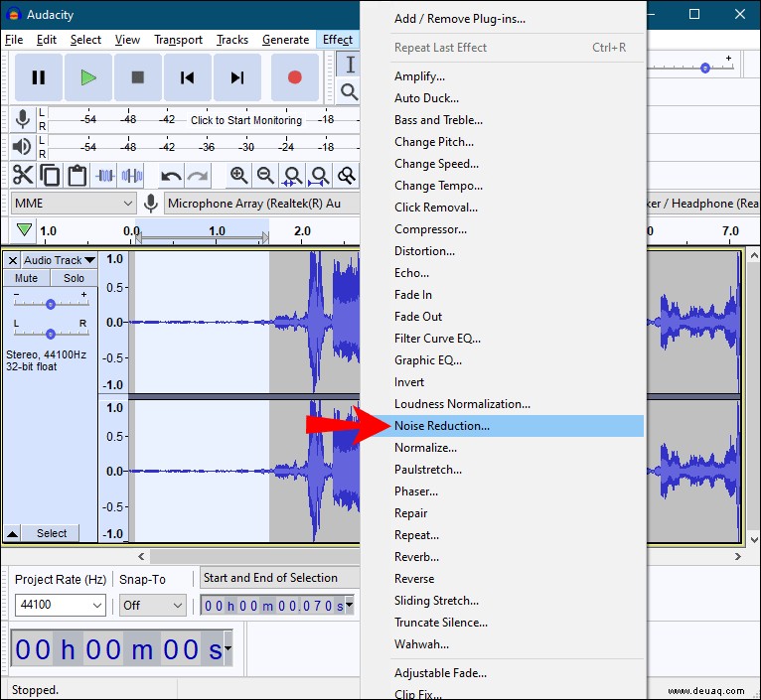Click the playback meter speaker icon
761x700 pixels.
click(22, 147)
